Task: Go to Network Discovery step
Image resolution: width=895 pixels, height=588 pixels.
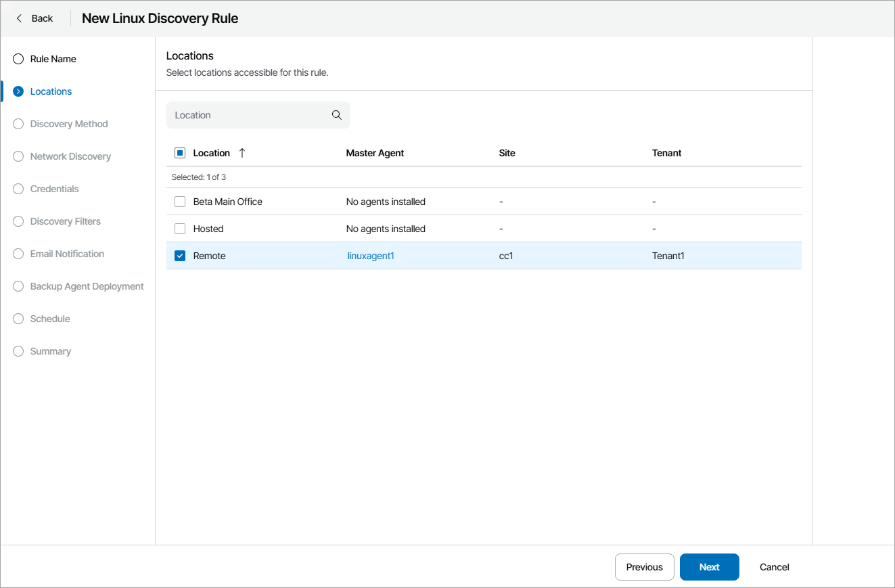Action: [x=70, y=156]
